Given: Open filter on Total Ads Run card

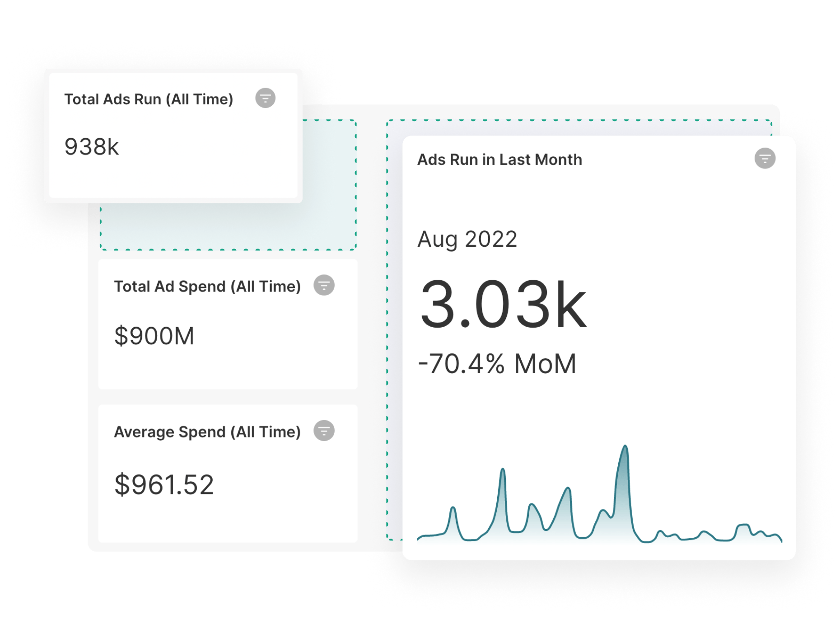Looking at the screenshot, I should [265, 98].
